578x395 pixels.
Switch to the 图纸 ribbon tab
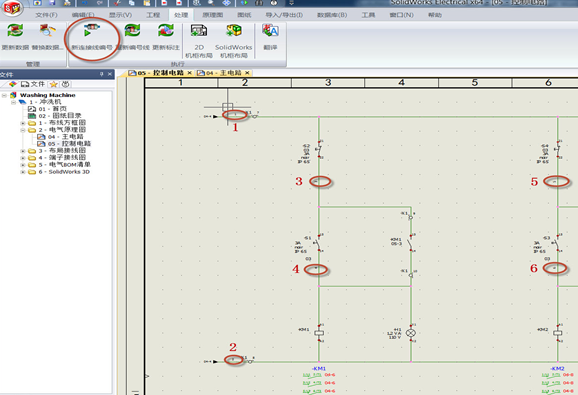244,15
